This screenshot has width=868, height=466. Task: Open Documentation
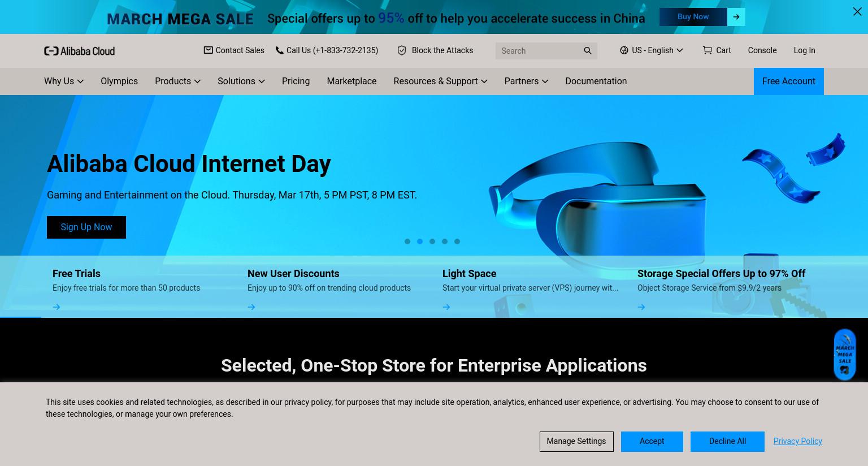(x=596, y=81)
